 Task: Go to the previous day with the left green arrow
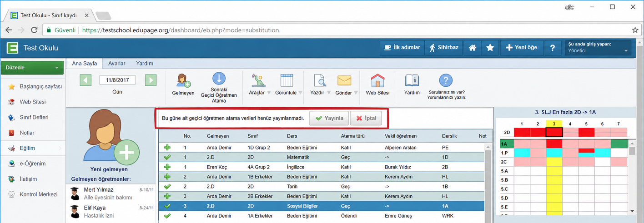pos(86,80)
